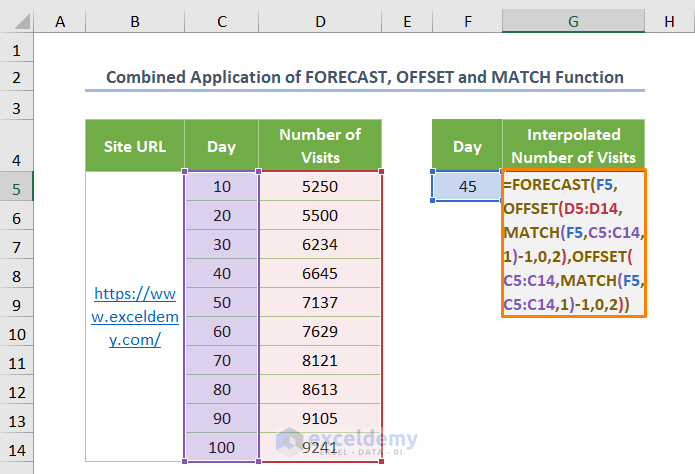The height and width of the screenshot is (474, 695).
Task: Select the Number of Visits header cell
Action: pyautogui.click(x=319, y=146)
